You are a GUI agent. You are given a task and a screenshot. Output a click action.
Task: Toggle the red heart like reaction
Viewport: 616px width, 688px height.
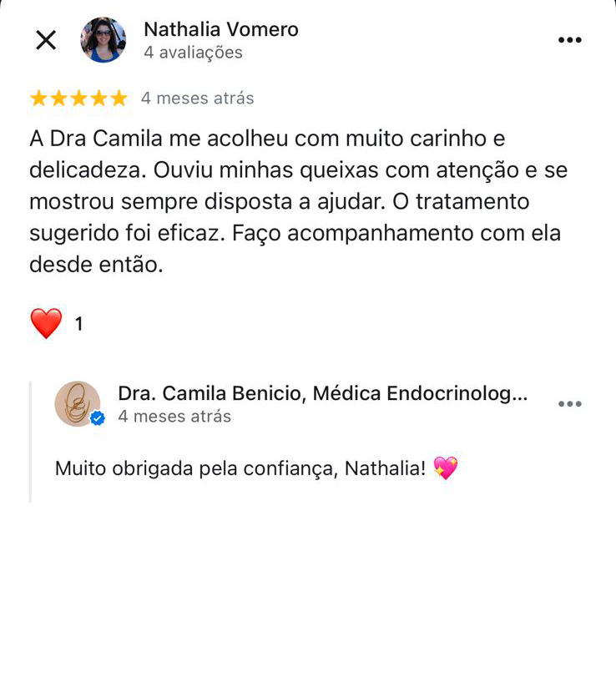click(46, 323)
